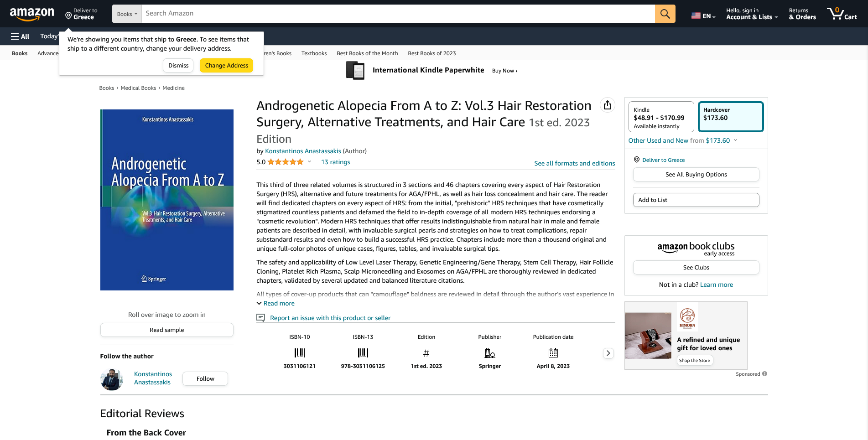Image resolution: width=868 pixels, height=440 pixels.
Task: Select the Kindle format option
Action: pyautogui.click(x=661, y=117)
